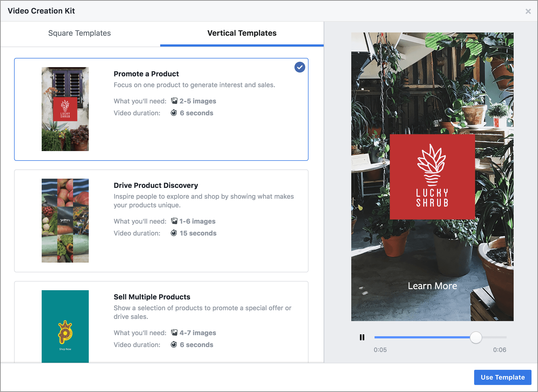Click the stopwatch icon beside 15 seconds
Screen dimensions: 538x392
tap(174, 233)
